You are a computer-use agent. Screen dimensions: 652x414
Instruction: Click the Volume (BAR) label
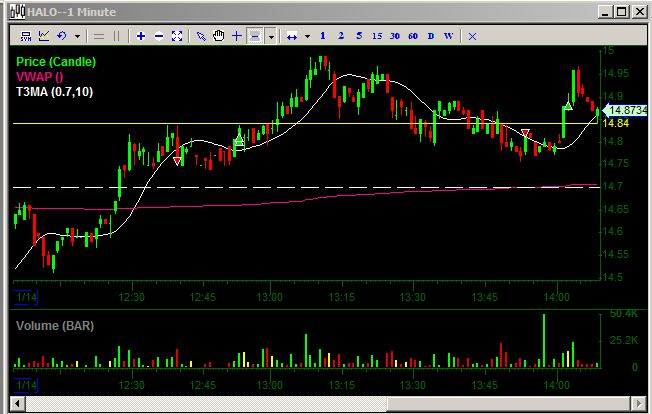point(55,325)
